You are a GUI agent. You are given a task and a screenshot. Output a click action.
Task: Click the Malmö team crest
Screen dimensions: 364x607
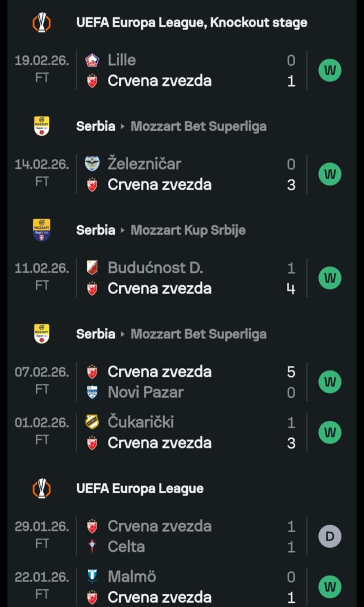click(x=92, y=576)
